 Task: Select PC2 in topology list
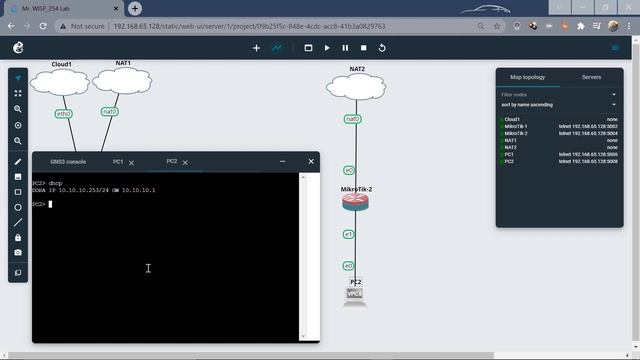coord(509,161)
